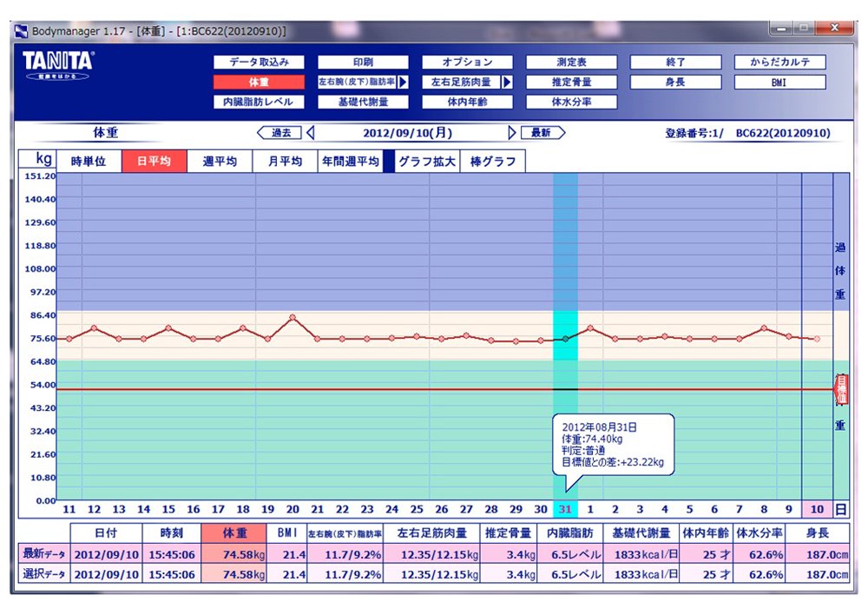Click the left triangle previous-date arrow
This screenshot has height=615, width=868.
coord(312,133)
